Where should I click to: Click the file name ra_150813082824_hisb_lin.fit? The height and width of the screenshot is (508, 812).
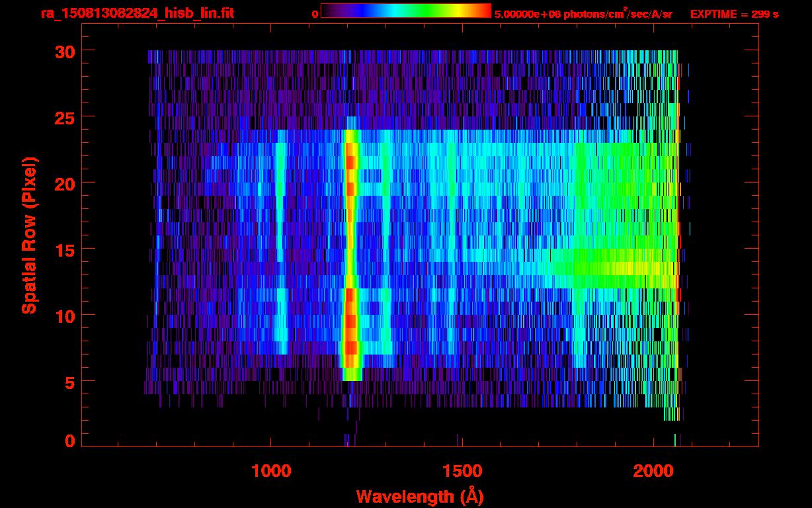pos(137,13)
